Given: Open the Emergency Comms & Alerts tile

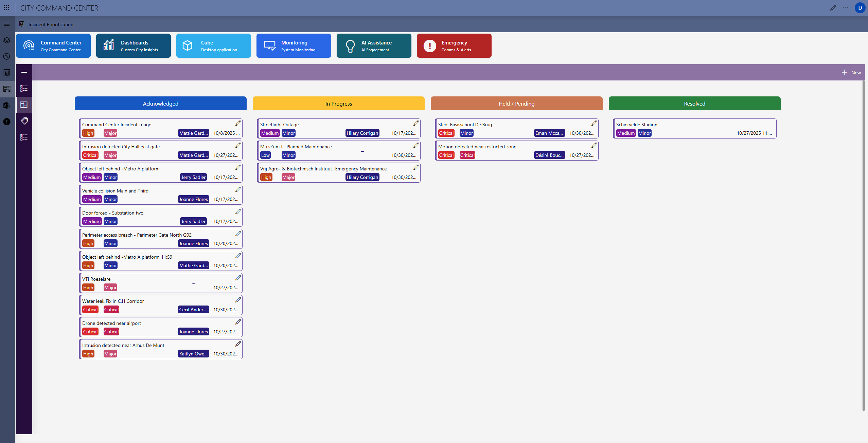Looking at the screenshot, I should coord(454,45).
